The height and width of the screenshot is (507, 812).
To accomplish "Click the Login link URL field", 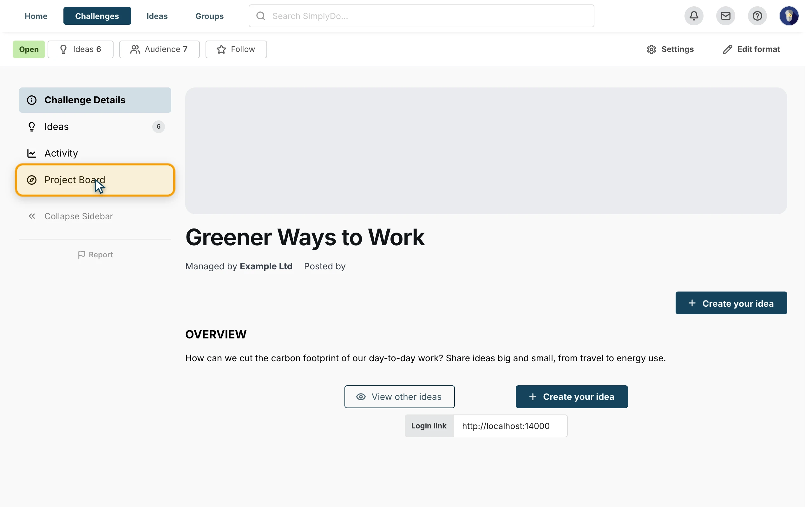I will [510, 426].
